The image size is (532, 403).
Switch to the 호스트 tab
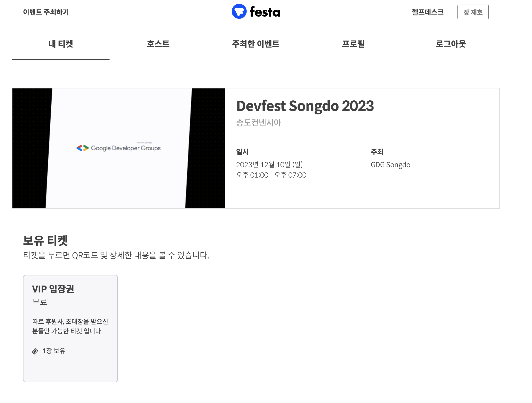point(158,44)
